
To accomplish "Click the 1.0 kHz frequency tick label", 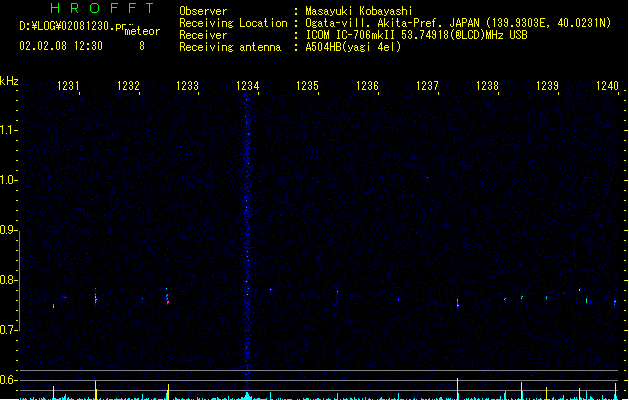I will click(x=8, y=180).
